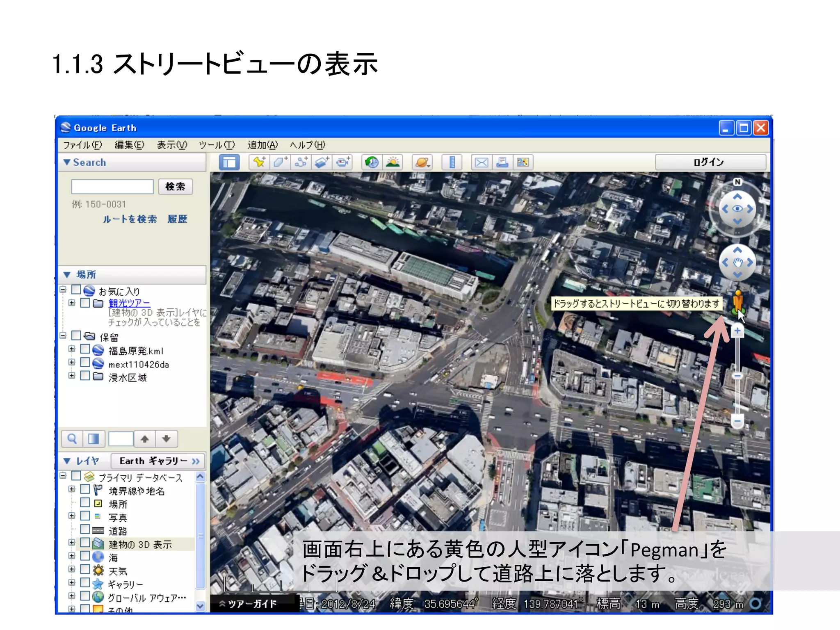Screen dimensions: 840x630
Task: Check the 保留 folder checkbox
Action: point(76,336)
